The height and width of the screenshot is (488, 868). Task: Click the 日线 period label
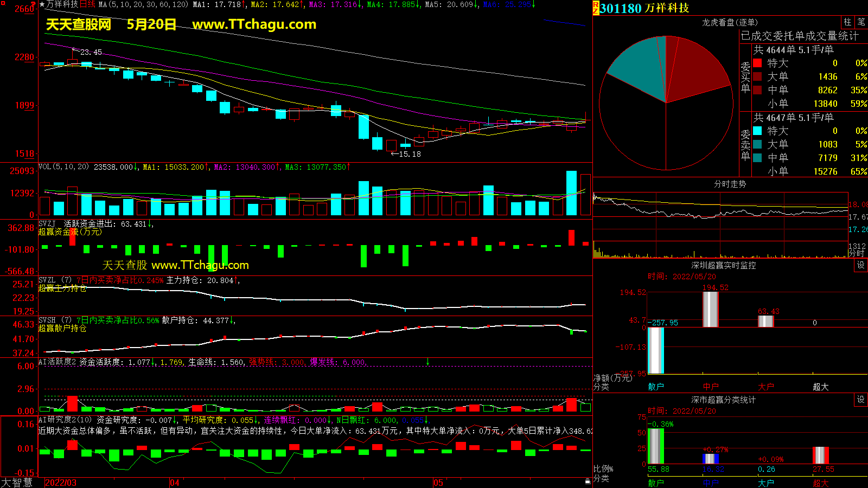[87, 4]
